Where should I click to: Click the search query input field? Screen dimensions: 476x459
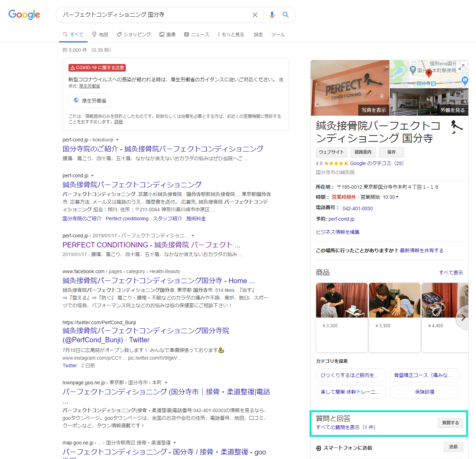tap(153, 15)
